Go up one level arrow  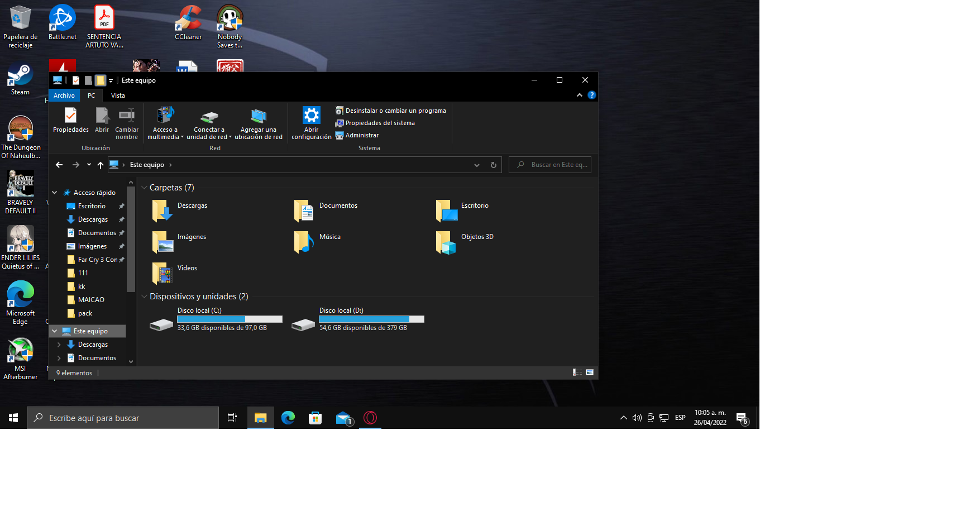tap(101, 165)
